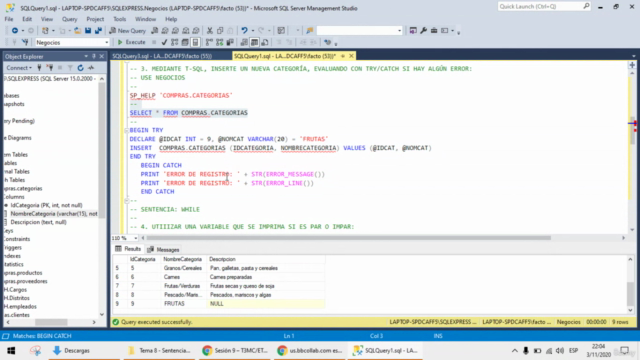The image size is (640, 360).
Task: Open the Query menu
Action: click(69, 19)
